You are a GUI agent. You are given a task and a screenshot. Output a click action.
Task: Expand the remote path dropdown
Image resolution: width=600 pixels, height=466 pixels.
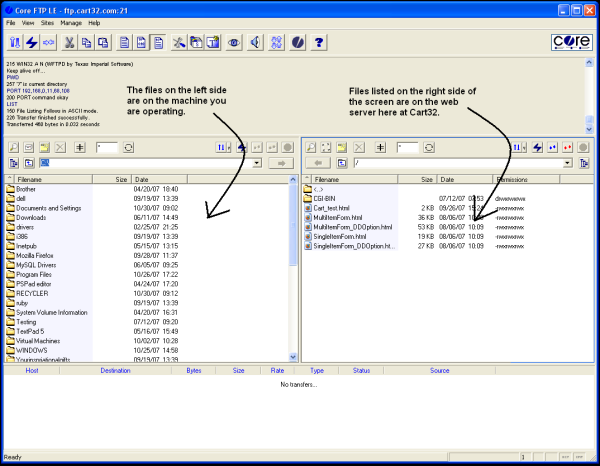pyautogui.click(x=568, y=163)
